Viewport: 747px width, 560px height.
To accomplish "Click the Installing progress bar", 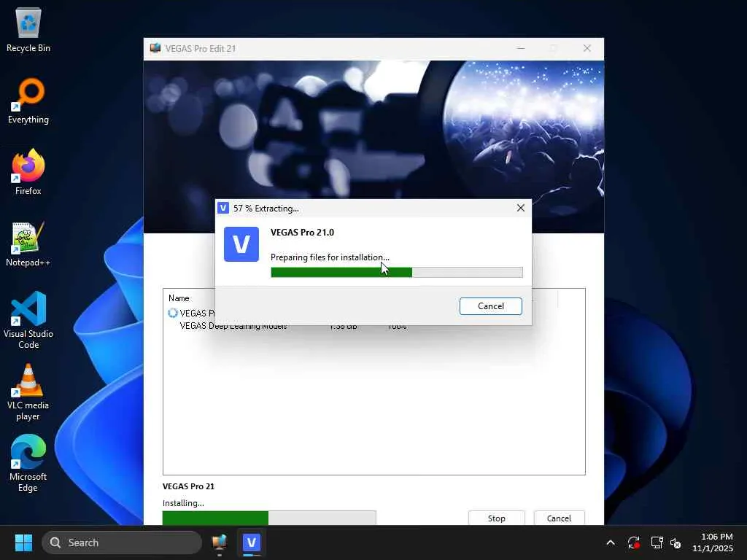I will pyautogui.click(x=269, y=518).
